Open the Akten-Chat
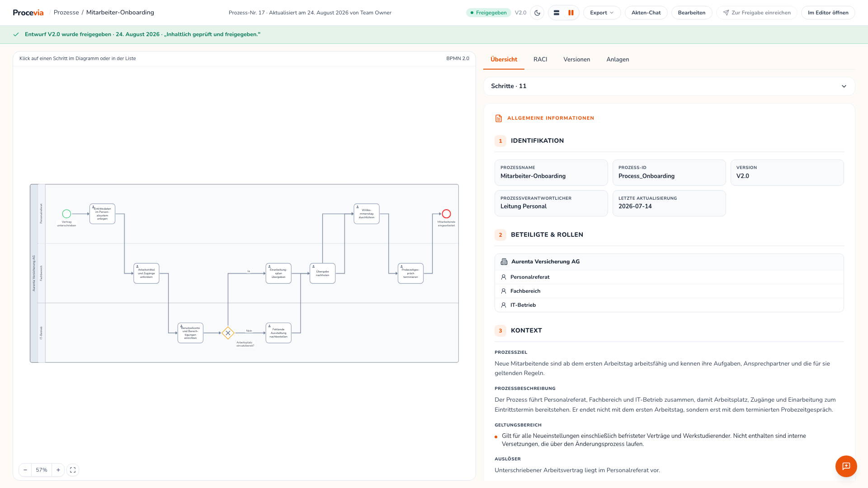The image size is (868, 488). pyautogui.click(x=646, y=13)
